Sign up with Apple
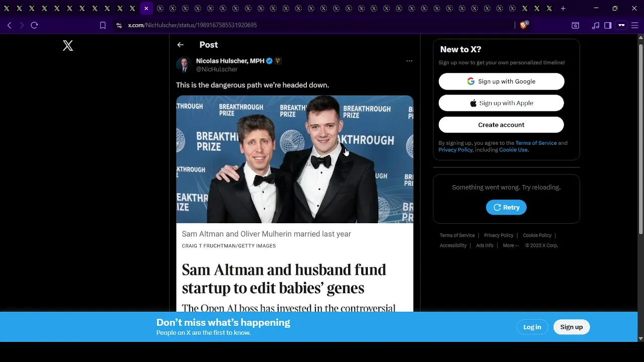Viewport: 644px width, 362px height. click(501, 103)
